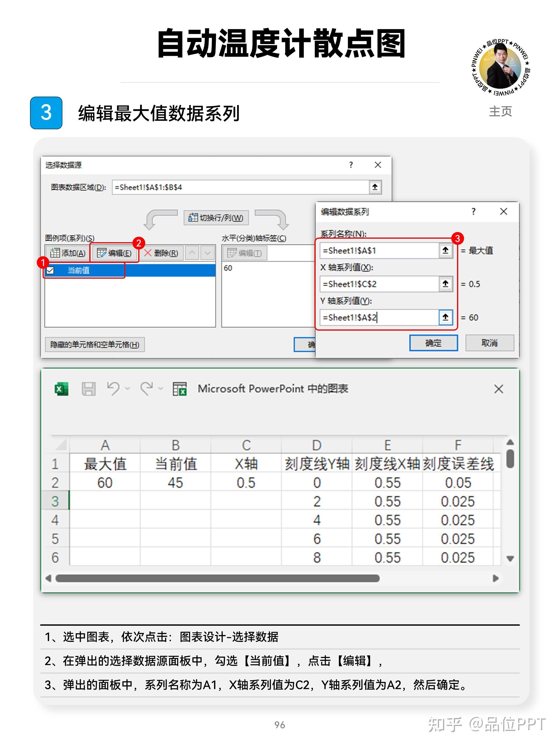Screen dimensions: 560x747
Task: Click the save floppy disk icon
Action: coord(88,389)
